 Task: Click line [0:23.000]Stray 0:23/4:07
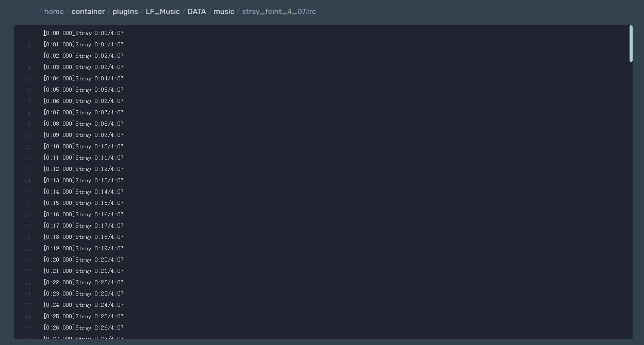click(x=84, y=294)
